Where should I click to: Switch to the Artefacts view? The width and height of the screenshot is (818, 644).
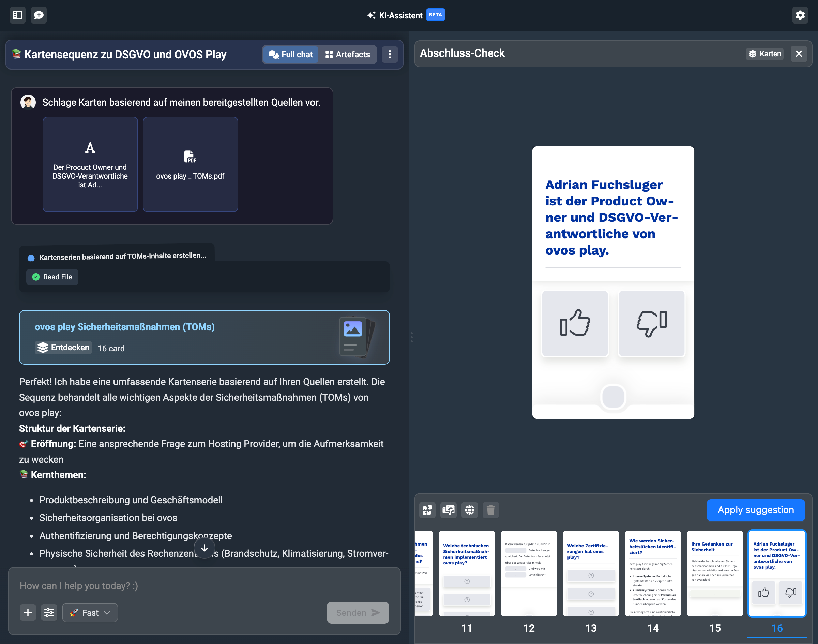point(348,54)
